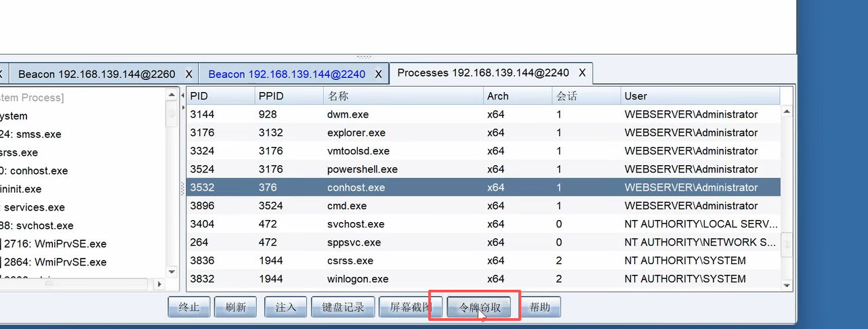Viewport: 868px width, 329px height.
Task: Select System in the process tree
Action: [14, 116]
